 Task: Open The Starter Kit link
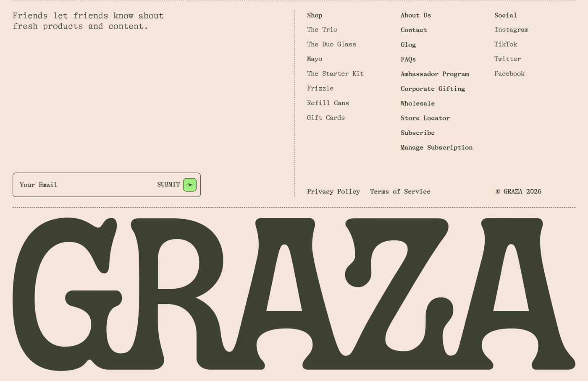(335, 73)
